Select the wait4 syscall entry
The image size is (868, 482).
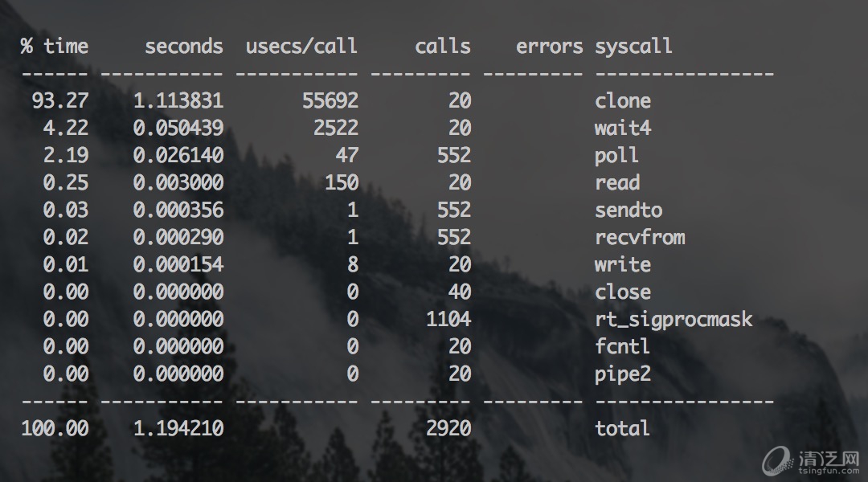(x=623, y=129)
